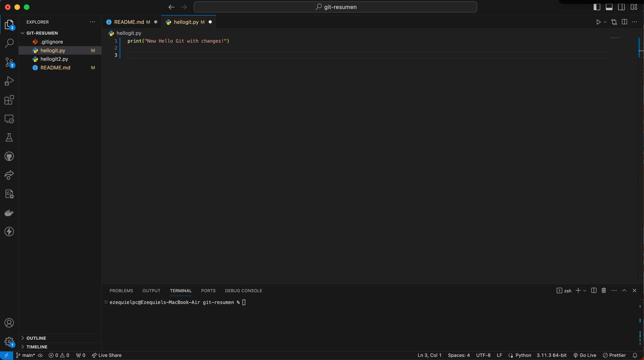Viewport: 644px width, 360px height.
Task: Create a new terminal with plus
Action: click(579, 291)
